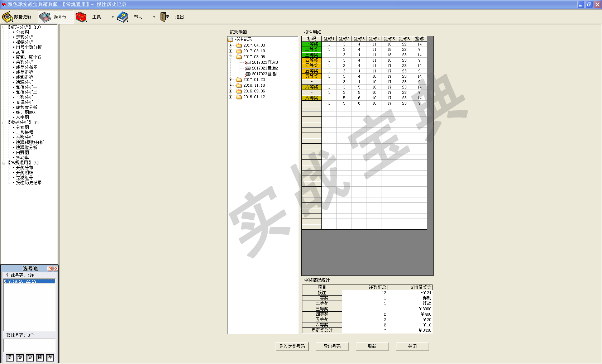
Task: Select red ball entry 6,9,19,20,22,29
Action: click(29, 281)
